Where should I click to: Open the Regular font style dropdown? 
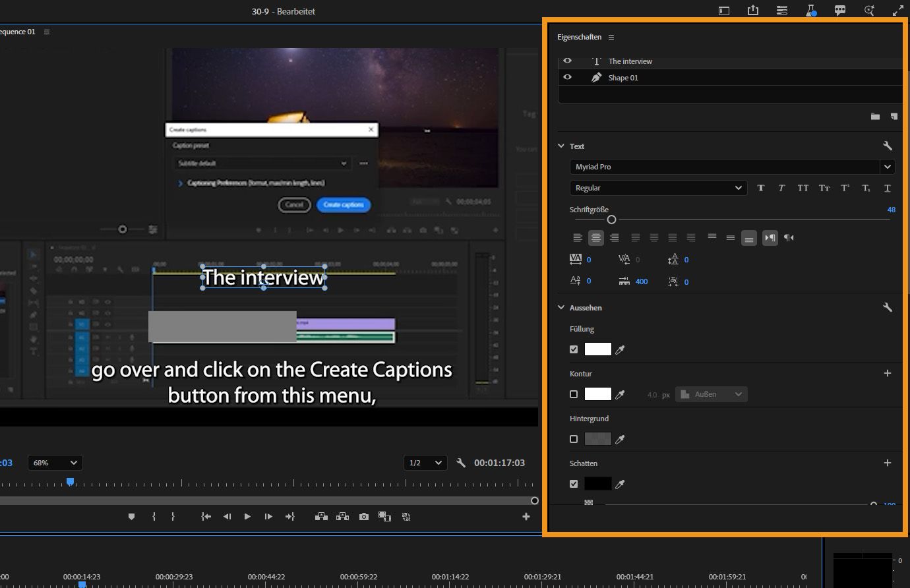point(658,188)
